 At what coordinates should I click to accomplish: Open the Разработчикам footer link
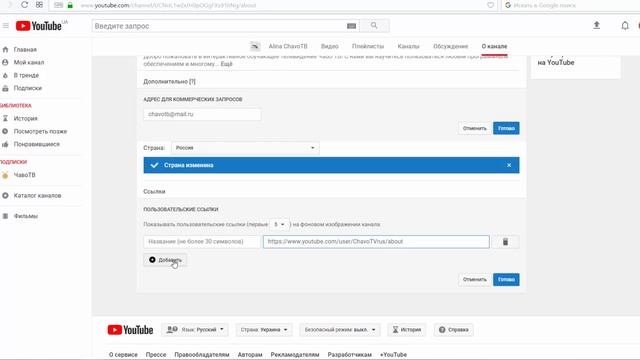(x=349, y=355)
